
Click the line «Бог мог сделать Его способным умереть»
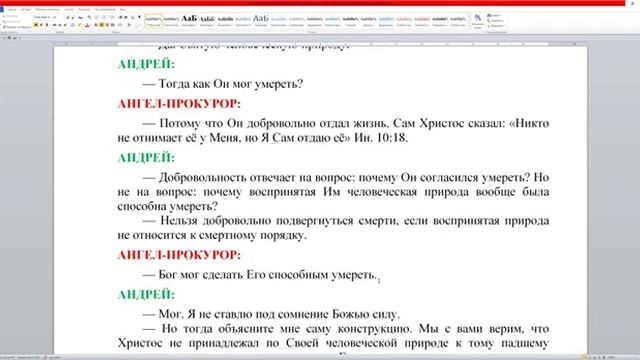267,275
